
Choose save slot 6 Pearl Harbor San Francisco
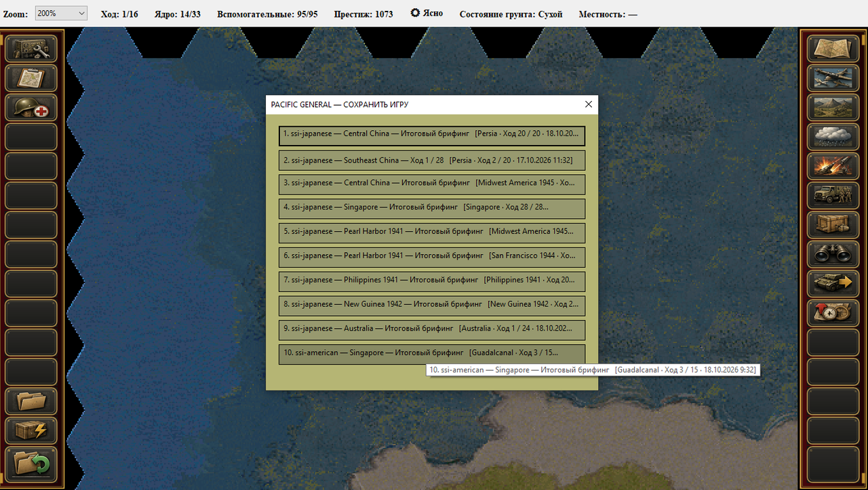click(432, 258)
